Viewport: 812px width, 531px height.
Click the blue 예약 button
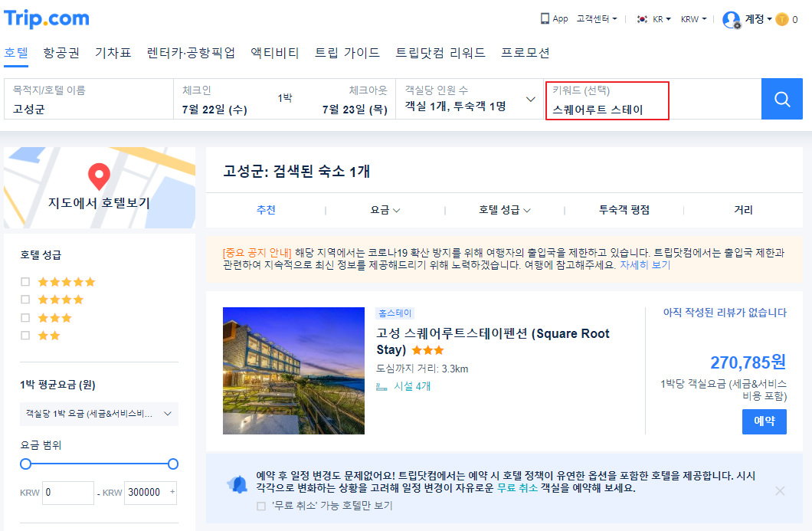[x=765, y=421]
